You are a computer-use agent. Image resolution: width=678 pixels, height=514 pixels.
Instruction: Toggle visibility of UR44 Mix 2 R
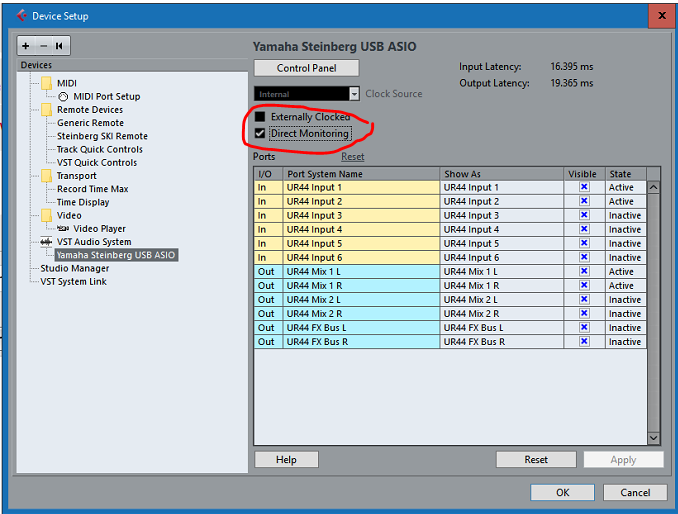tap(584, 313)
